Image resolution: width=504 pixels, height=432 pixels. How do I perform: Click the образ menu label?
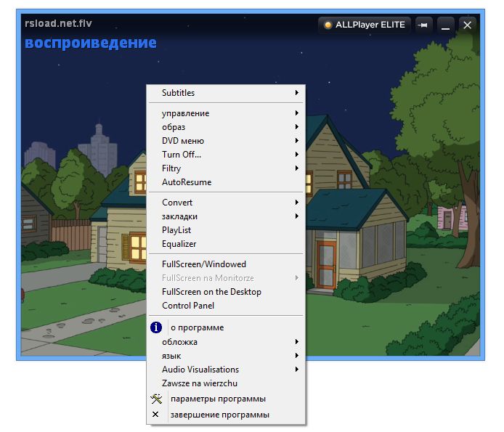174,127
